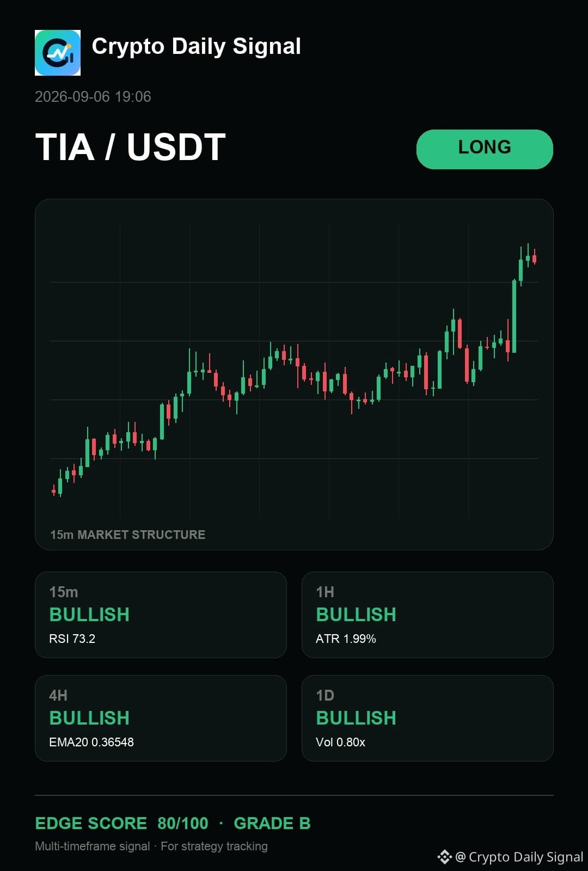Image resolution: width=588 pixels, height=871 pixels.
Task: Open the 1D BULLISH volume card
Action: (427, 718)
